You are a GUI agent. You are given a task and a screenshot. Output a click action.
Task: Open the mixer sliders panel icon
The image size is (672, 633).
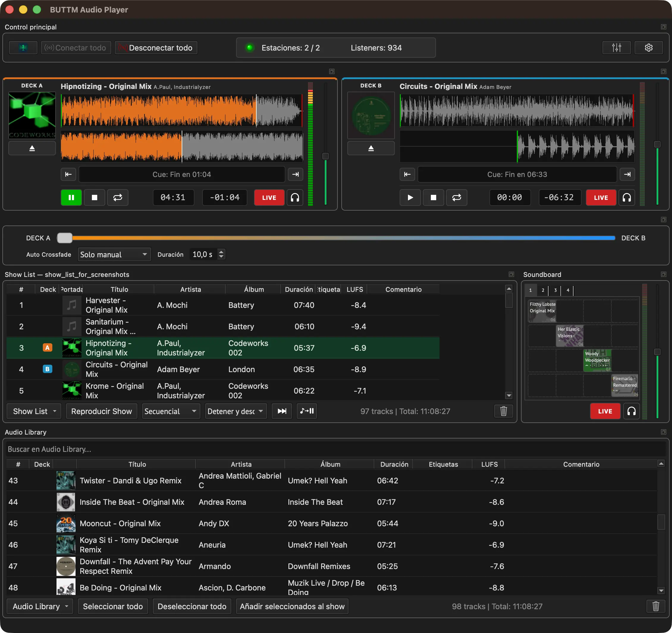tap(616, 48)
